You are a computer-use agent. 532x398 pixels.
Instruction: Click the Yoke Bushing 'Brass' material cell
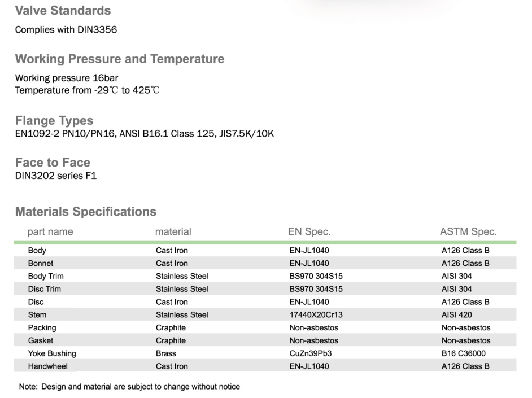pos(166,353)
